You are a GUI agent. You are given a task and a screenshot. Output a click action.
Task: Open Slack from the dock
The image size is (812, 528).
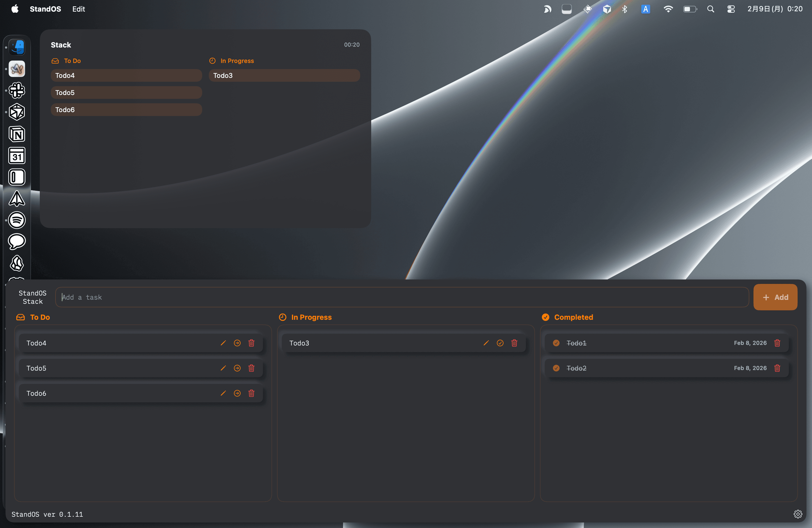tap(17, 90)
